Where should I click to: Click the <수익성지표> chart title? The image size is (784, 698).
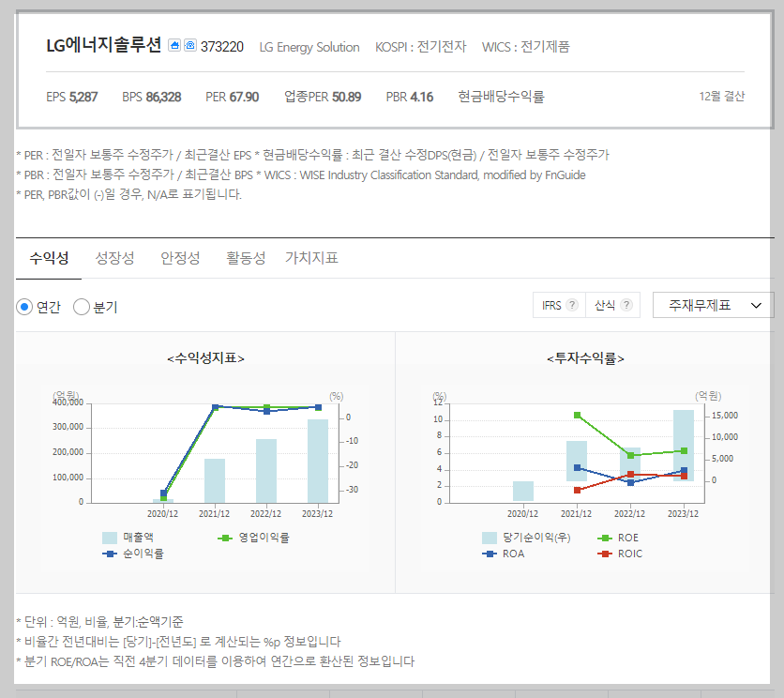(x=205, y=358)
